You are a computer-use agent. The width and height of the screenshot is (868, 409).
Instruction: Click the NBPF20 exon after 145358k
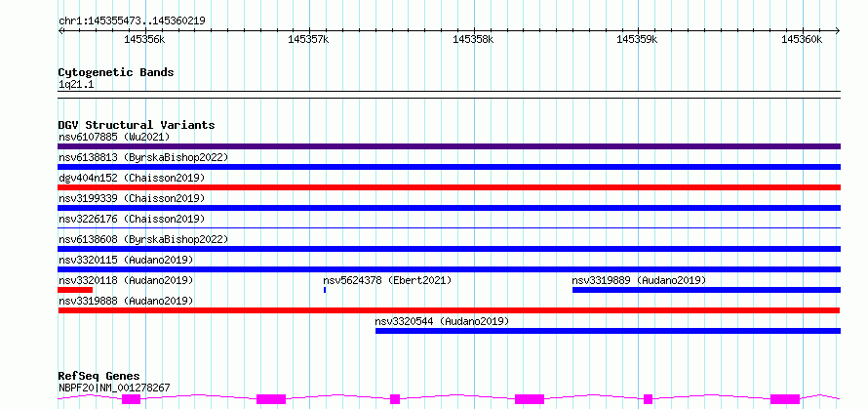point(530,399)
